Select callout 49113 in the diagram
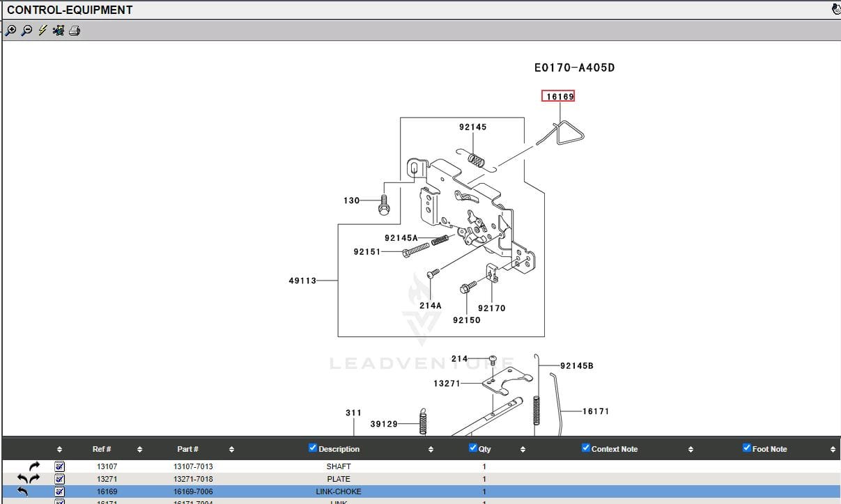The image size is (841, 504). pos(302,281)
